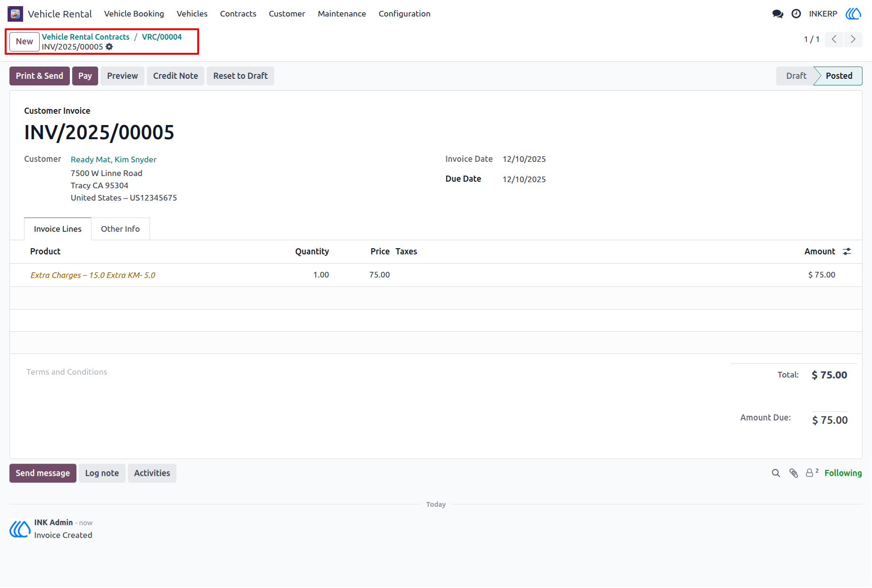Image resolution: width=872 pixels, height=588 pixels.
Task: Open the Contracts menu
Action: [238, 14]
